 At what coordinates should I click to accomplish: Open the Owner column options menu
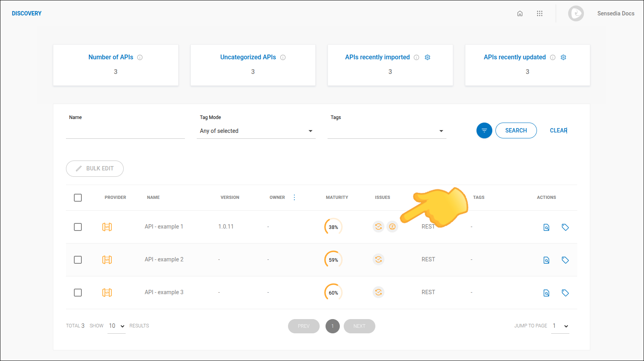294,197
